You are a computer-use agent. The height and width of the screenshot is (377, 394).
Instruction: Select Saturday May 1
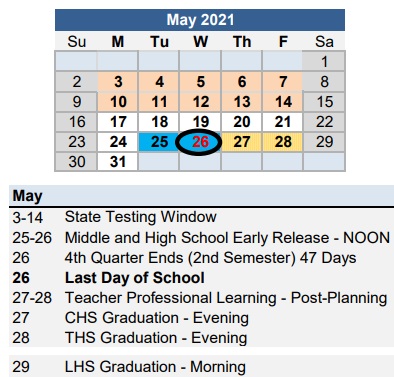point(324,62)
